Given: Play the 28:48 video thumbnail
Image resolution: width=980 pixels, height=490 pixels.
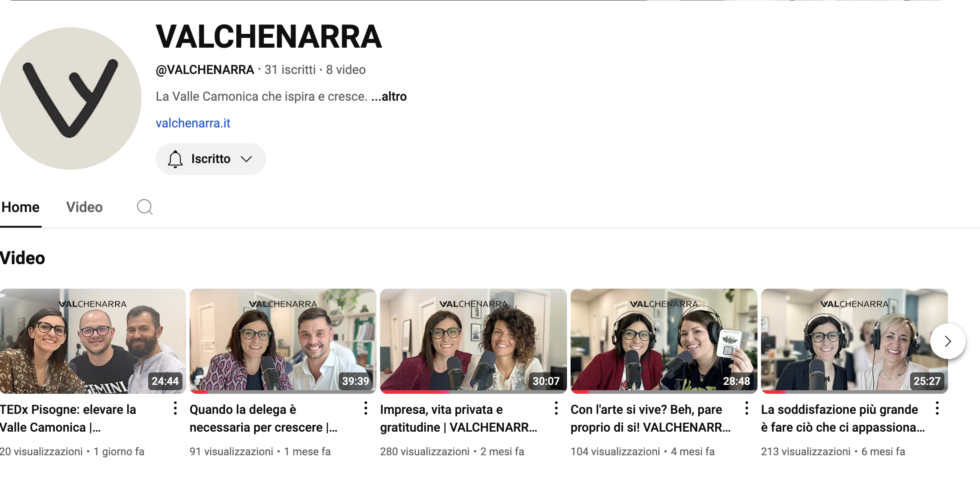Looking at the screenshot, I should [x=664, y=341].
